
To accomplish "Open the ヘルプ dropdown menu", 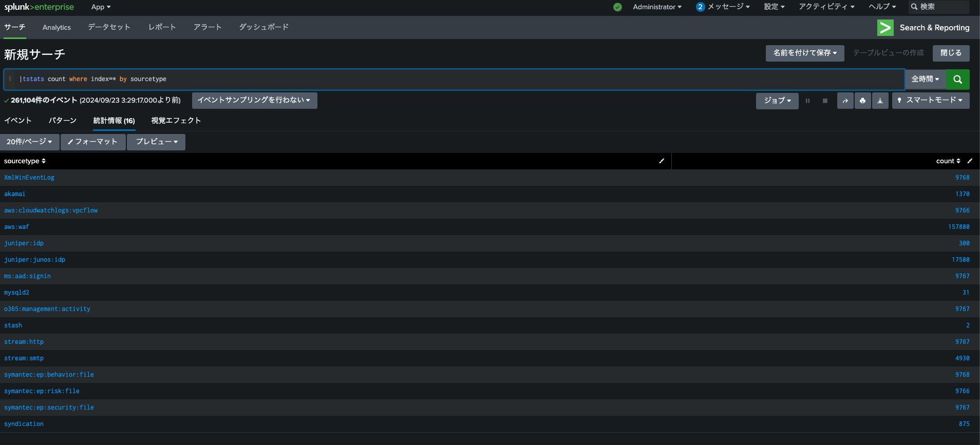I will (882, 7).
